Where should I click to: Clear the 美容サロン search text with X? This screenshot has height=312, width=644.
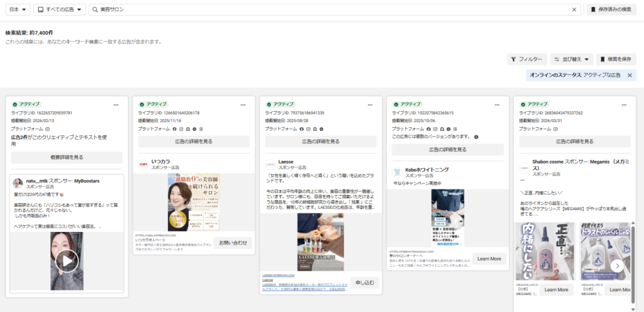[x=574, y=9]
